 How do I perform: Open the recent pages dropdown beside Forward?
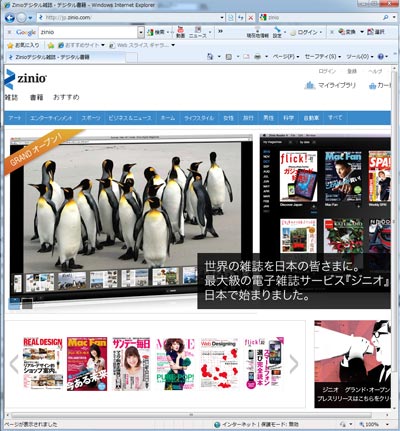(30, 18)
